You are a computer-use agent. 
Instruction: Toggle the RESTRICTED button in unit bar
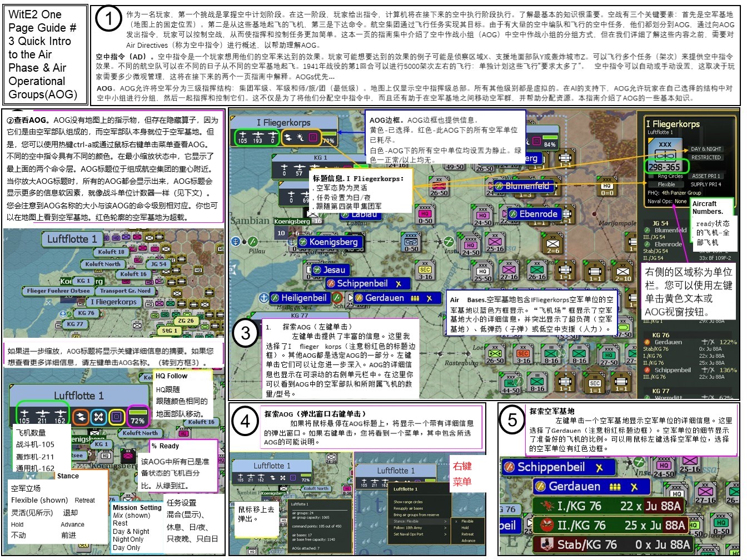tap(706, 157)
